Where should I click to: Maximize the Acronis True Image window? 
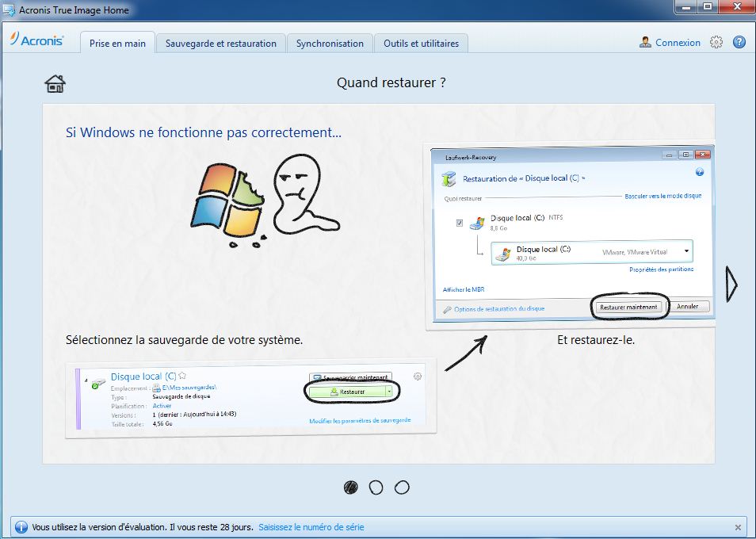point(708,7)
